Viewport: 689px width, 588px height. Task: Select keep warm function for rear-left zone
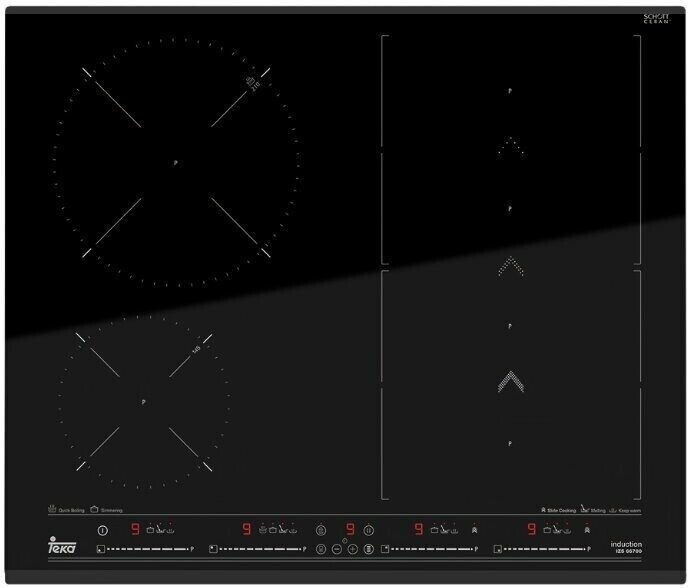[x=293, y=531]
